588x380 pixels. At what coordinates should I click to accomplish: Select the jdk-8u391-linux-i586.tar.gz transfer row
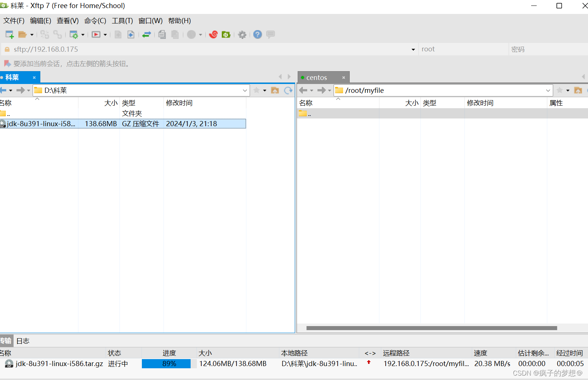pos(294,363)
